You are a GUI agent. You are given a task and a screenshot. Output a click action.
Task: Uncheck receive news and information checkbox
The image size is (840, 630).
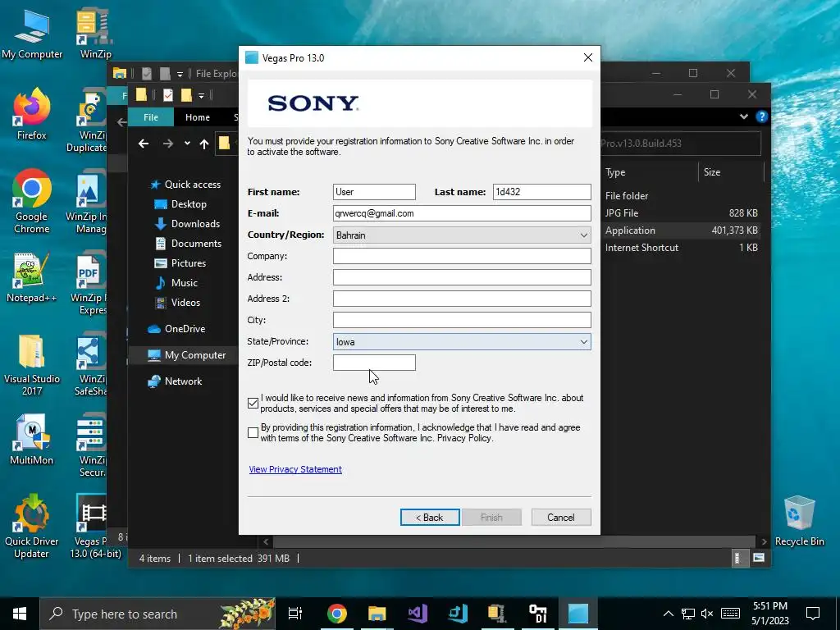coord(253,404)
